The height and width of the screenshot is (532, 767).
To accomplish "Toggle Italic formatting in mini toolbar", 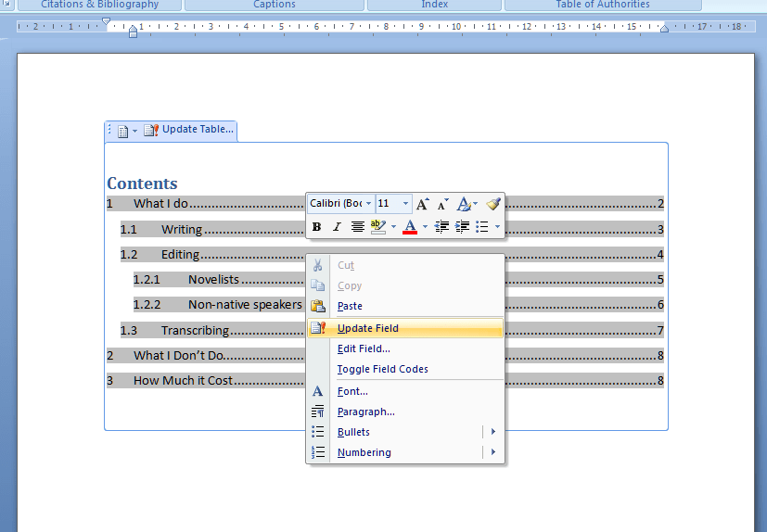I will [337, 227].
